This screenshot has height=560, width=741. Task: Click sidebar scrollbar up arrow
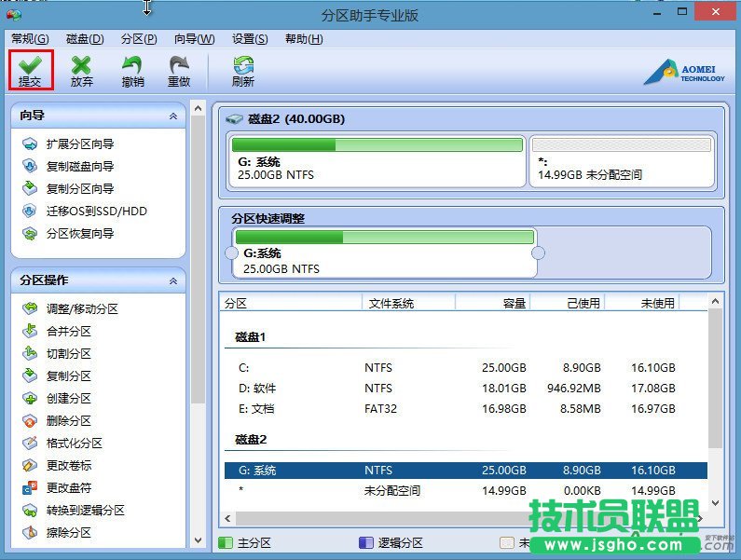[198, 109]
